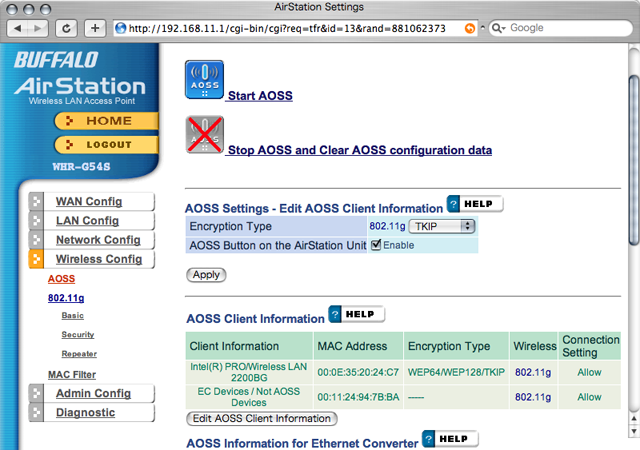Click the blue Start AOSS icon

pyautogui.click(x=204, y=80)
